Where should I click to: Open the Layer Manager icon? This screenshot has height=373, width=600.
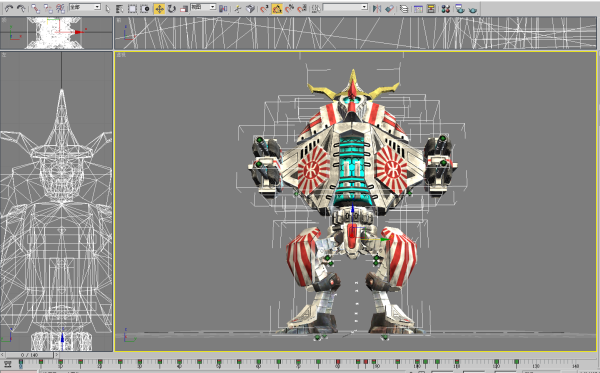pos(404,8)
